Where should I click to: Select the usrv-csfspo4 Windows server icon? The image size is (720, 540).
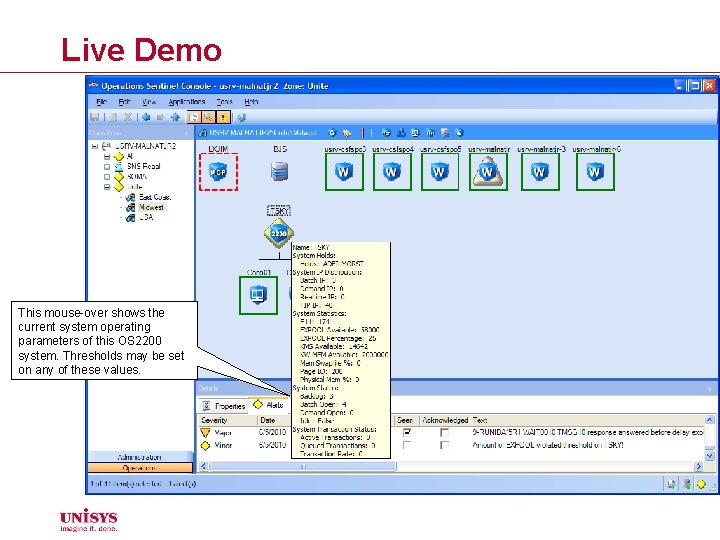[x=392, y=172]
